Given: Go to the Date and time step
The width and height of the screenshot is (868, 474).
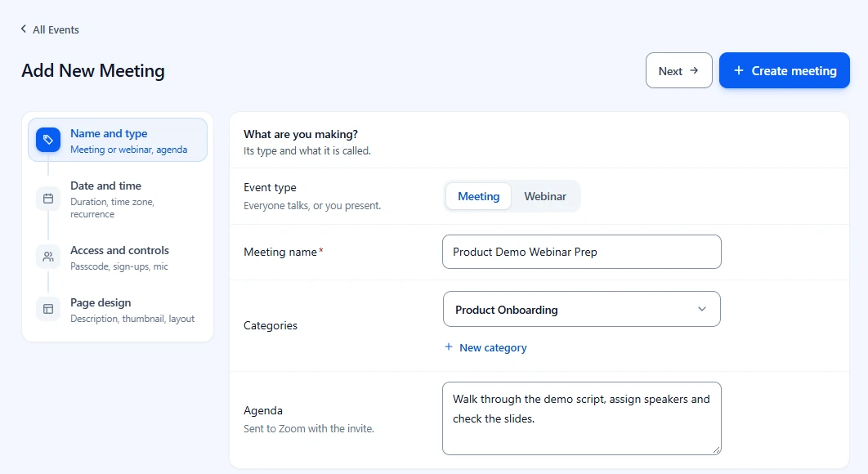Looking at the screenshot, I should point(118,199).
